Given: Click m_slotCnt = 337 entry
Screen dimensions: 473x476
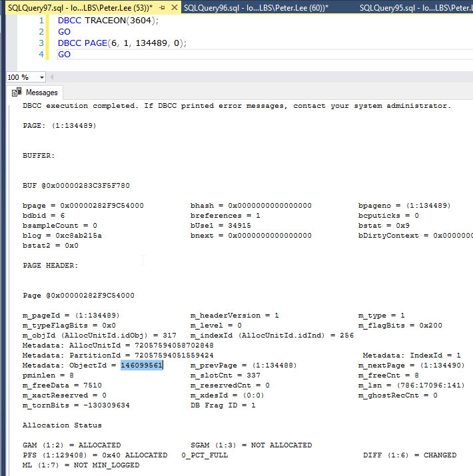Looking at the screenshot, I should [225, 375].
